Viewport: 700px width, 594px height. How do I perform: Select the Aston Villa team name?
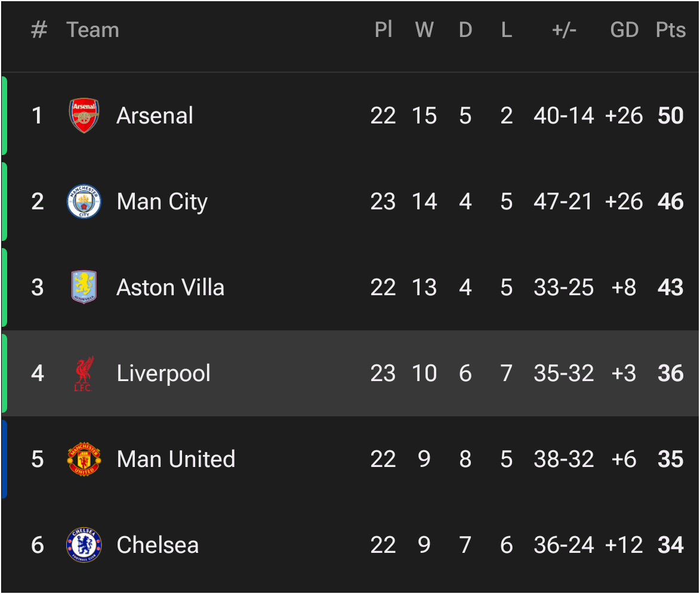click(x=171, y=287)
